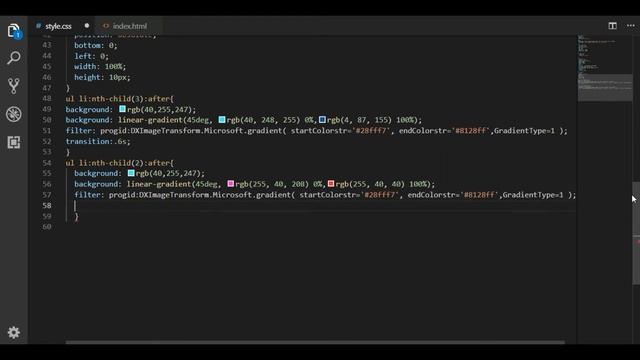
Task: Click the unsaved dot on style.css tab
Action: pyautogui.click(x=87, y=26)
